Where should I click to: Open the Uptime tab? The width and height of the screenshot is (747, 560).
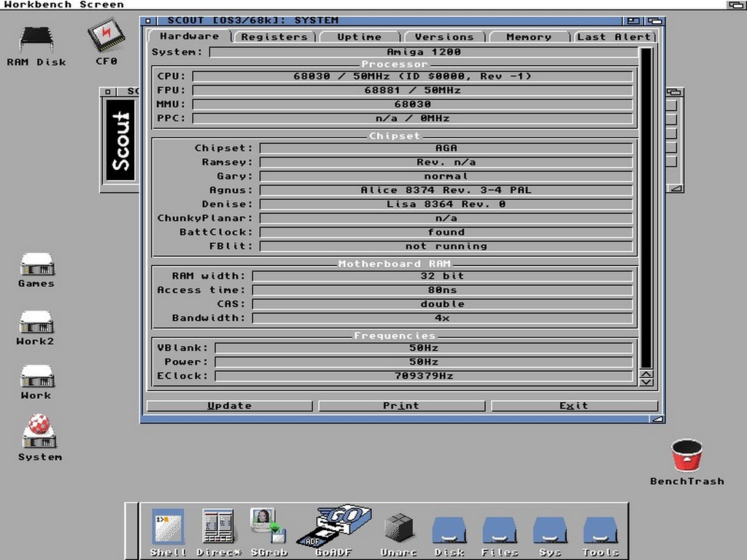point(359,36)
